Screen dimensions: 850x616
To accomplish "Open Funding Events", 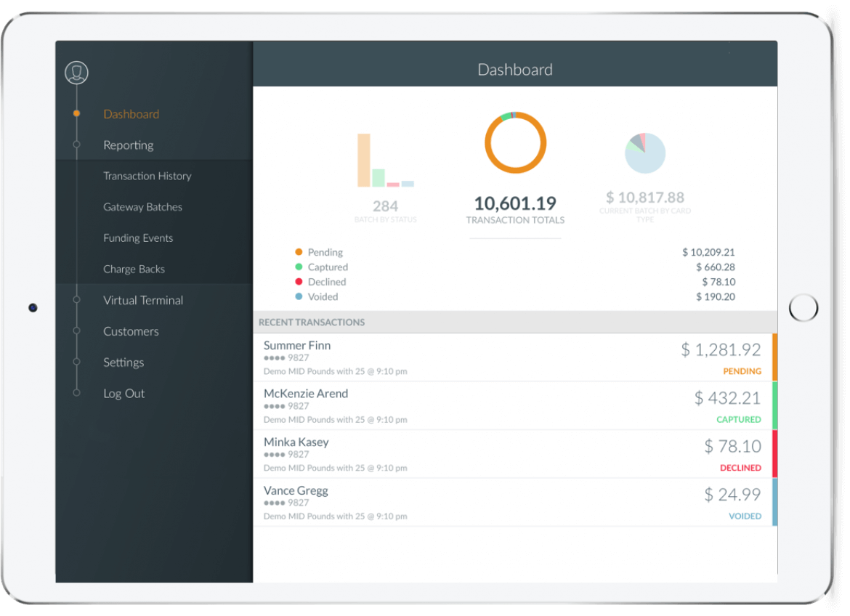I will [x=138, y=238].
